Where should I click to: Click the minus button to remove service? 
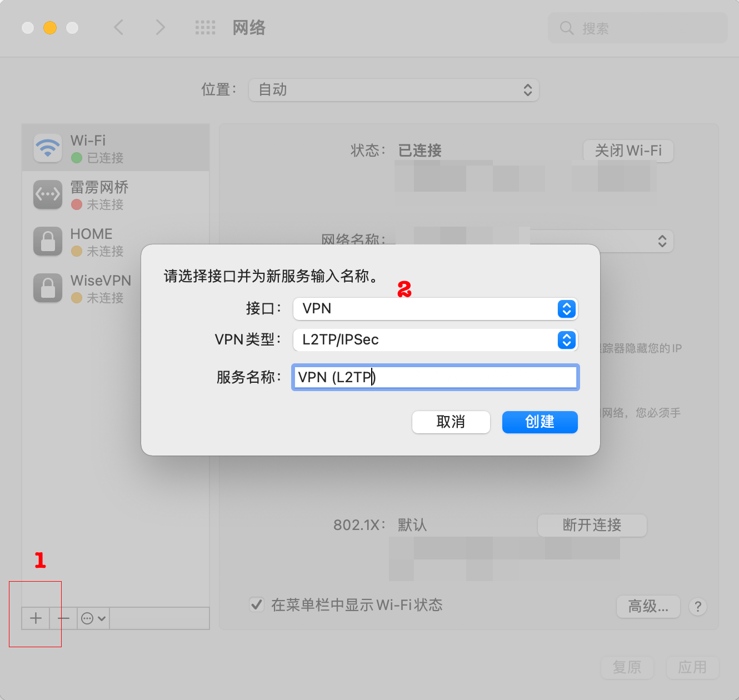[63, 618]
